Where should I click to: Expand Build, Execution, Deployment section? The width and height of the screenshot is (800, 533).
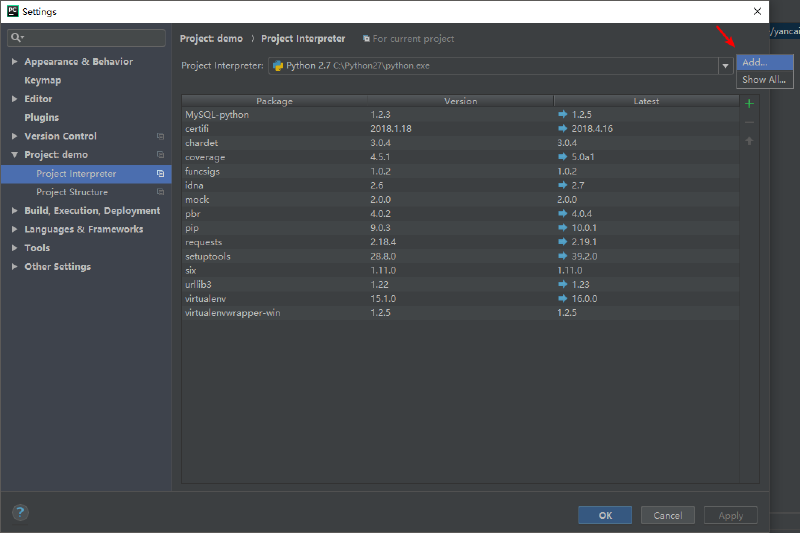pos(14,210)
